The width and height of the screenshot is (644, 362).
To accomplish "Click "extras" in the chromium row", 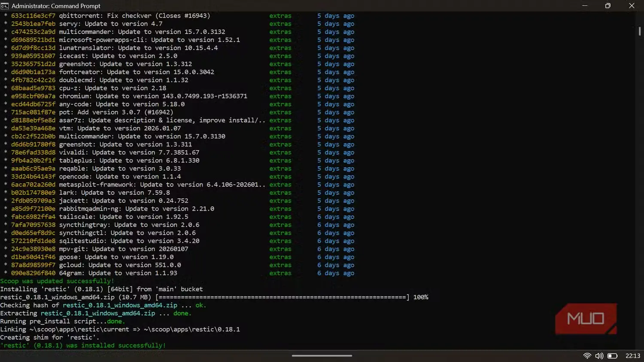I will (x=280, y=96).
